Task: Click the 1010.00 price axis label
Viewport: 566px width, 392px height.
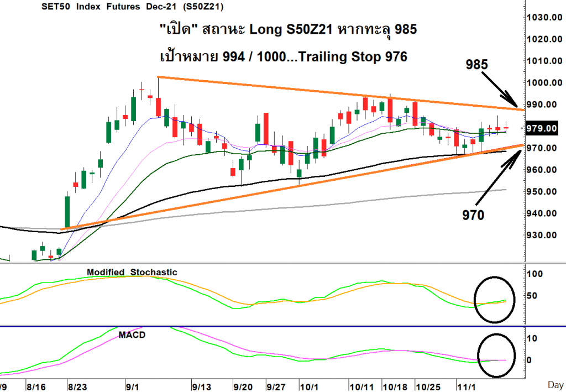Action: coord(544,61)
